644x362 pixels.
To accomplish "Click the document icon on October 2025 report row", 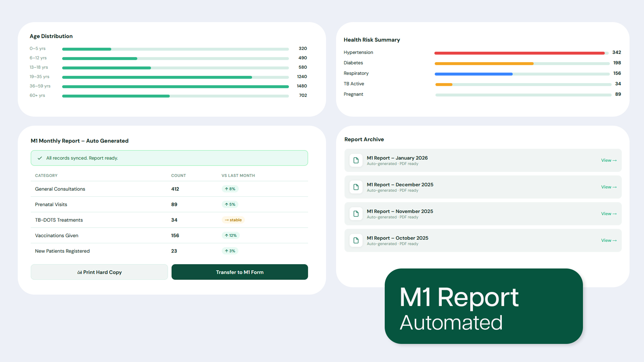I will pos(356,240).
